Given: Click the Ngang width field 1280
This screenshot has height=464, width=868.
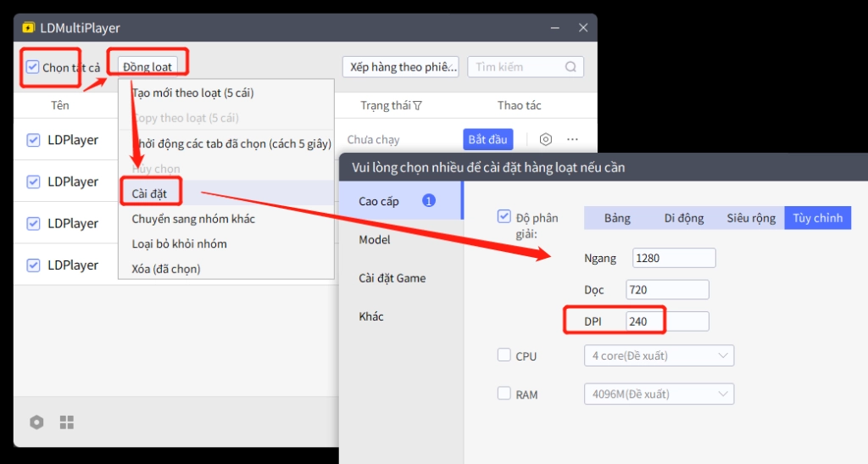Looking at the screenshot, I should click(x=674, y=258).
